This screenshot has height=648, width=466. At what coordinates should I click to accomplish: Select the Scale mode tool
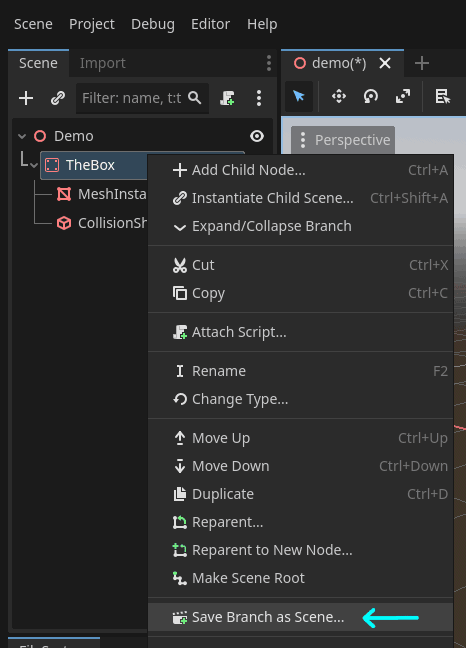(x=403, y=97)
